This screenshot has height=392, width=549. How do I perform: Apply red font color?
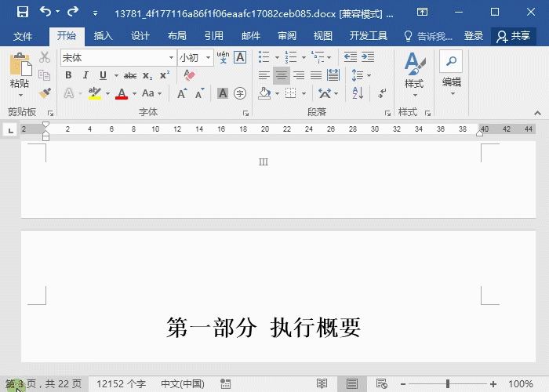click(x=122, y=93)
